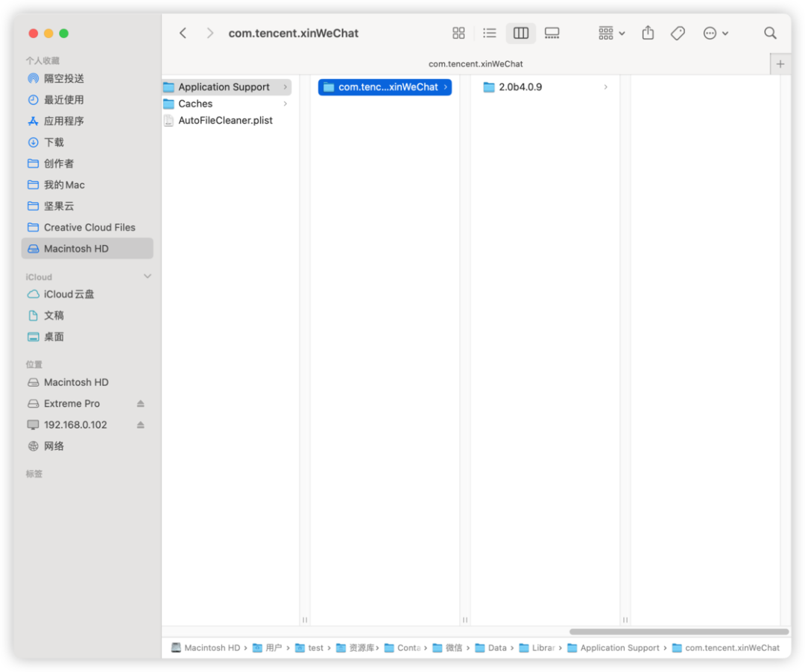Click the Librar… path bar item

pyautogui.click(x=537, y=648)
